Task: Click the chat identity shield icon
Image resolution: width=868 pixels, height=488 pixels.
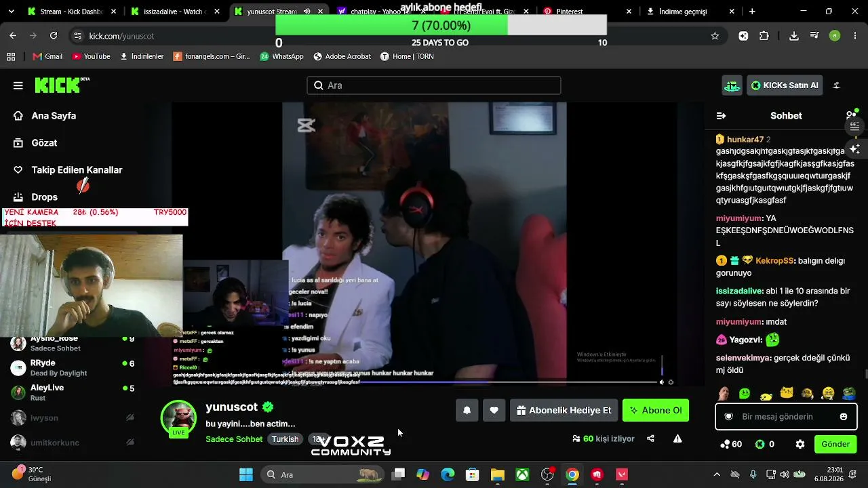Action: point(729,417)
